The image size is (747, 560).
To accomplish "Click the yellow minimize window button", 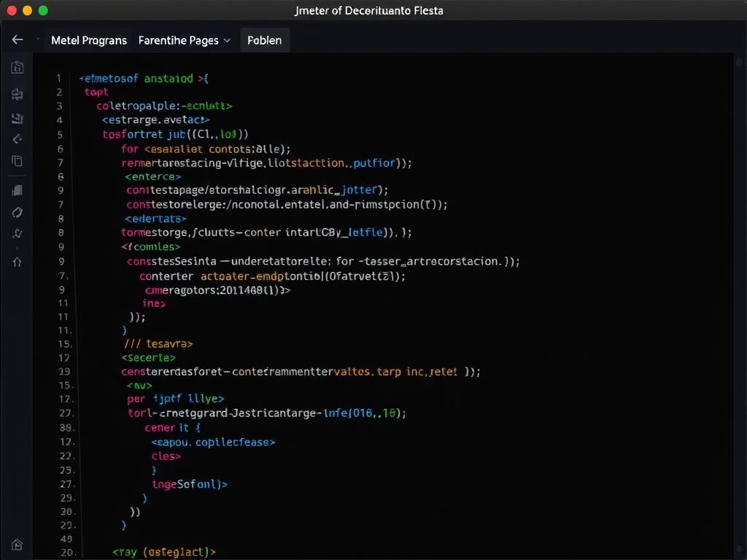I will (x=28, y=10).
